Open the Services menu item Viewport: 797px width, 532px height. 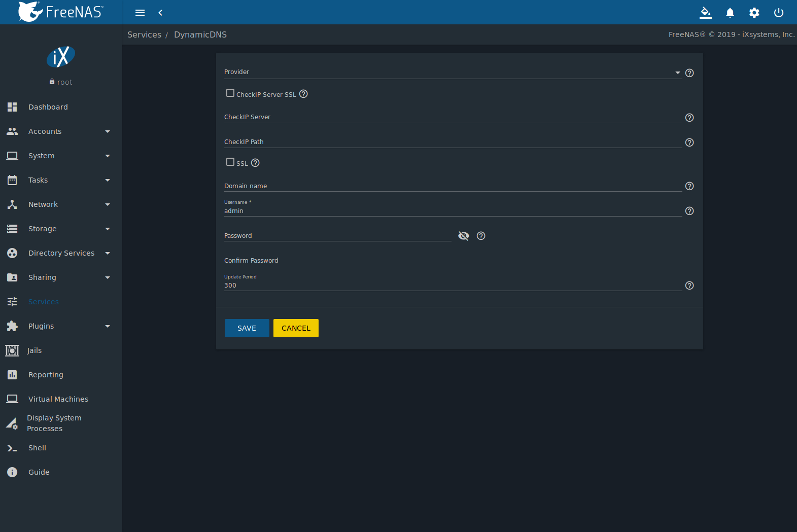point(61,302)
